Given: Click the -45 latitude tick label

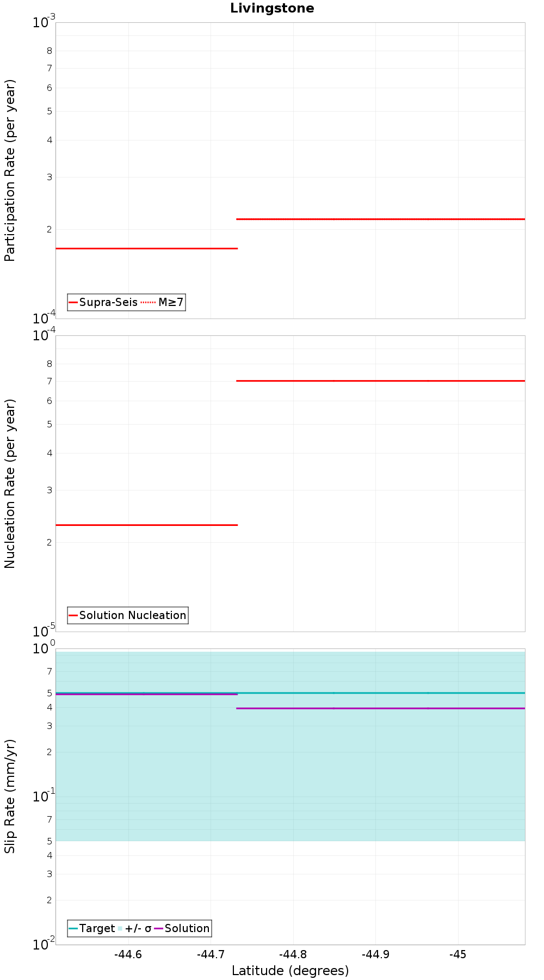Looking at the screenshot, I should (458, 954).
